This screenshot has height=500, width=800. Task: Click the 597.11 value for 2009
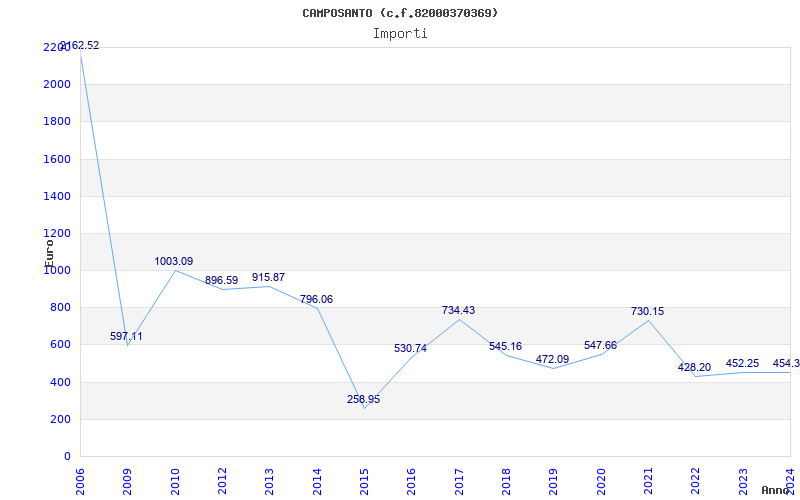coord(126,336)
